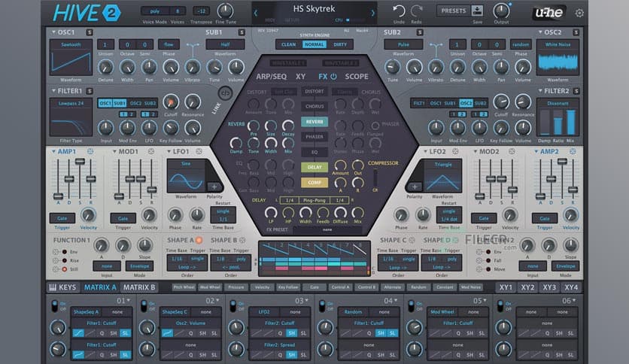This screenshot has width=629, height=364.
Task: Click the KEYS keyboard icon
Action: point(53,287)
